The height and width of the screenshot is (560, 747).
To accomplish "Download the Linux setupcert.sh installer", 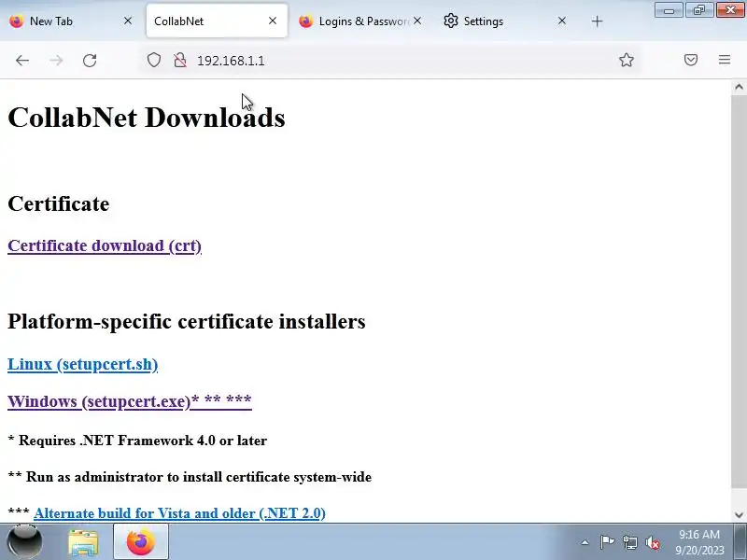I will (x=83, y=364).
